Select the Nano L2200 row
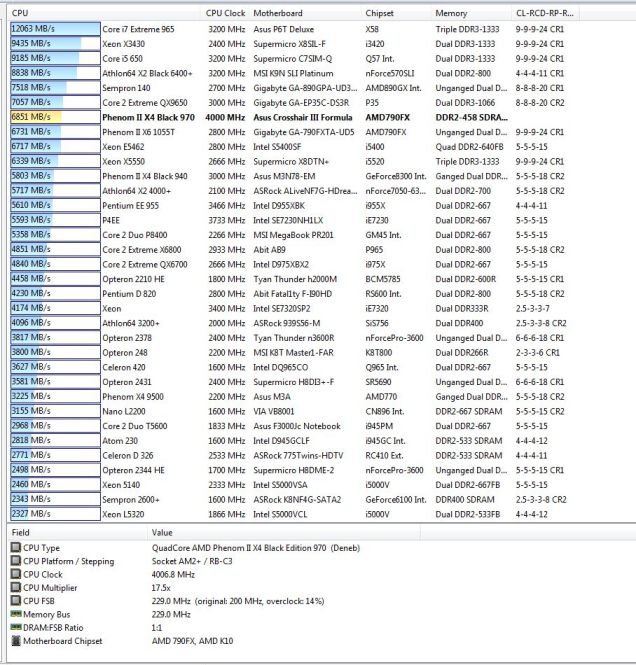The width and height of the screenshot is (636, 665). [x=295, y=411]
